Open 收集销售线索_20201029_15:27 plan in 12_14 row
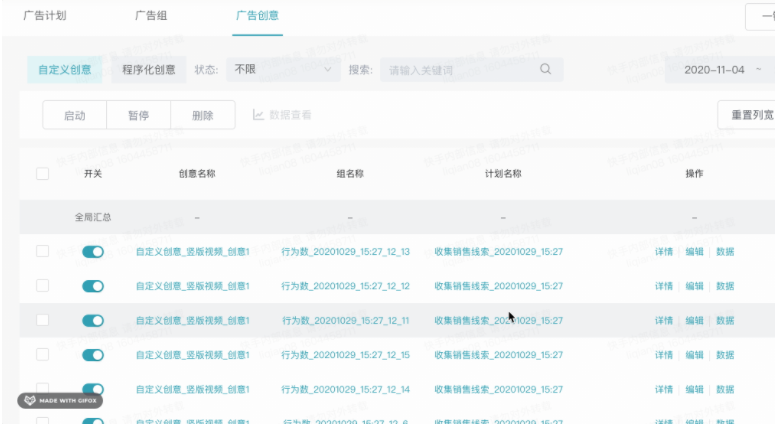This screenshot has height=428, width=775. 499,389
